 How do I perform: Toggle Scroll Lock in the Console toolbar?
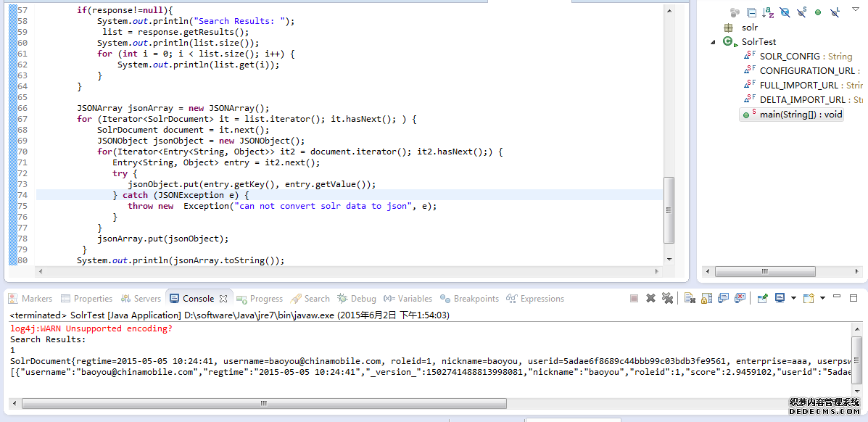click(706, 298)
